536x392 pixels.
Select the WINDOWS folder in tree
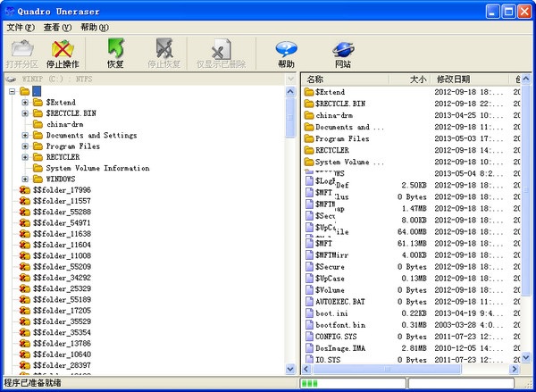(60, 179)
